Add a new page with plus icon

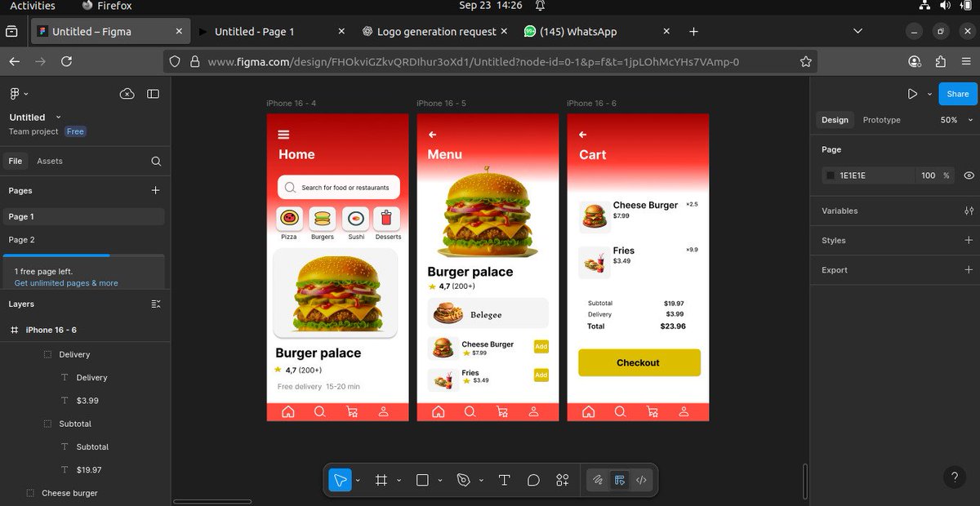coord(156,190)
